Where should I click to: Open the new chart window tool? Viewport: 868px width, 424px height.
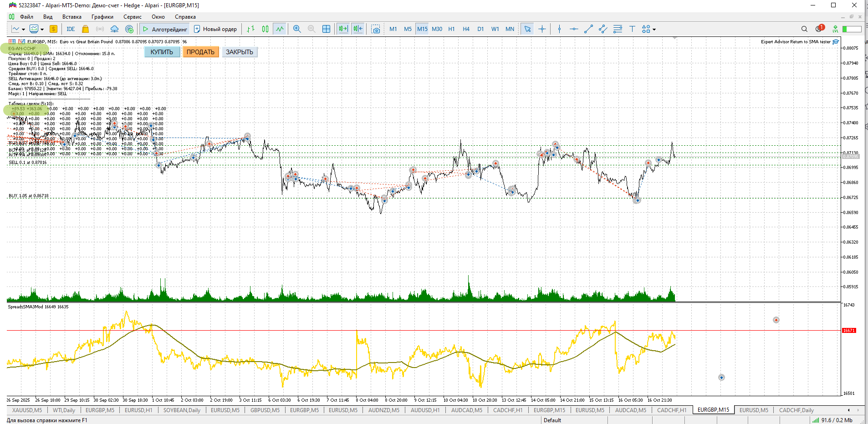[15, 29]
